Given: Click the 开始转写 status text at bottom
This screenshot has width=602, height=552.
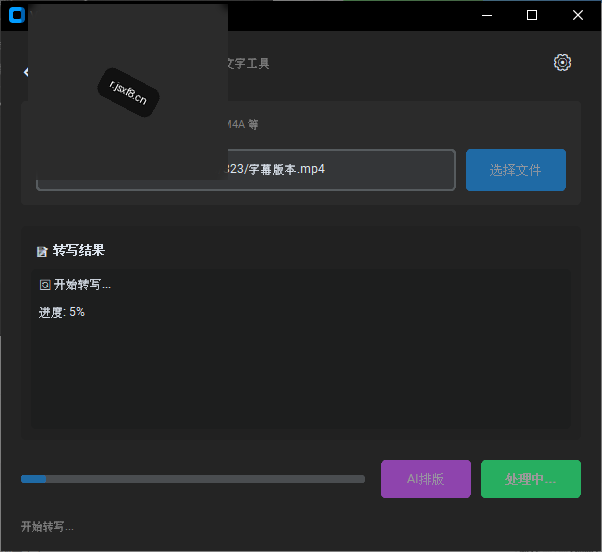Looking at the screenshot, I should [47, 527].
